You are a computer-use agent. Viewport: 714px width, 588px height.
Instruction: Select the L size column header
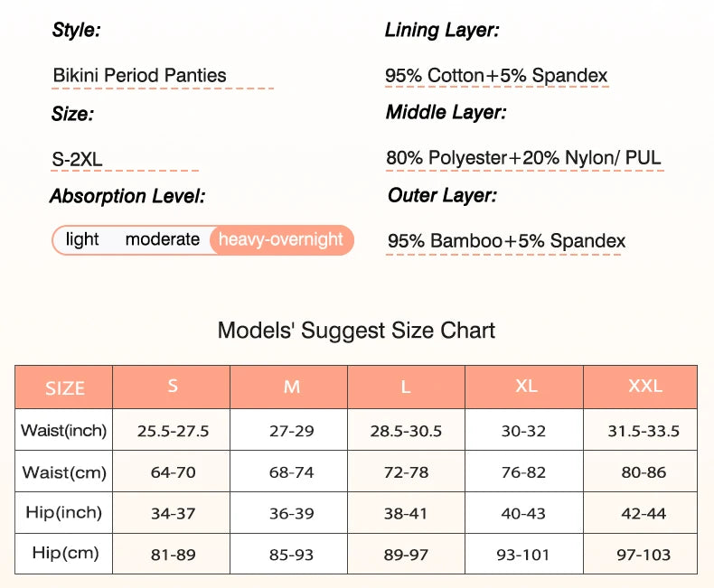point(406,387)
